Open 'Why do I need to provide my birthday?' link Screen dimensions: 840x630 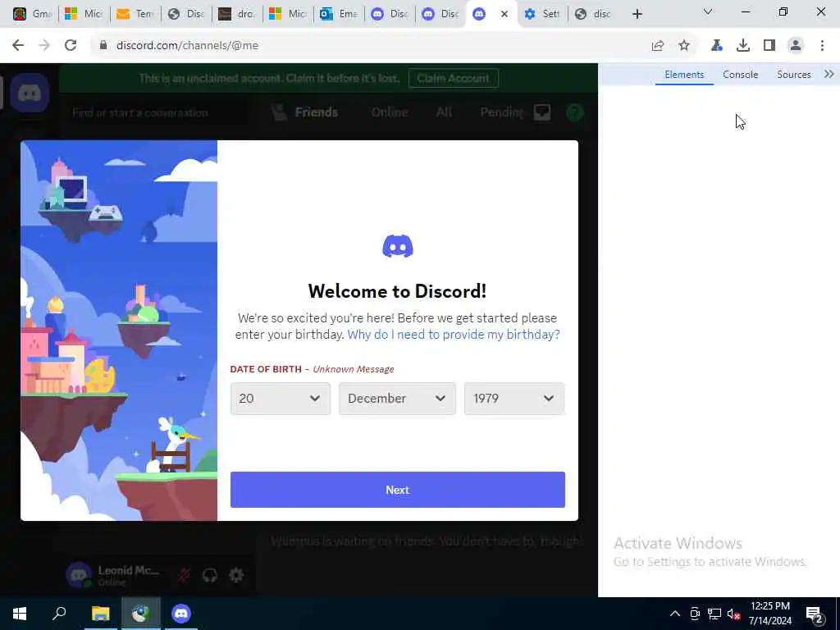pyautogui.click(x=453, y=335)
